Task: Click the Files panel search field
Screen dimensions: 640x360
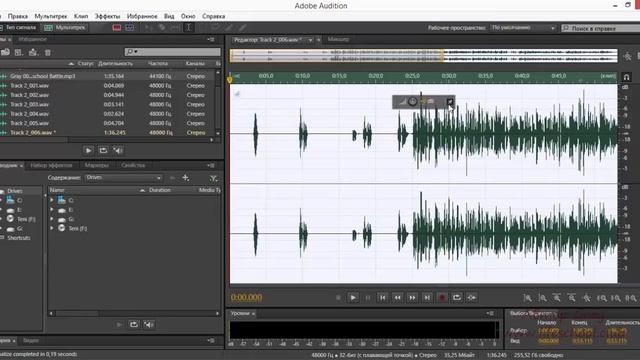Action: pos(173,52)
